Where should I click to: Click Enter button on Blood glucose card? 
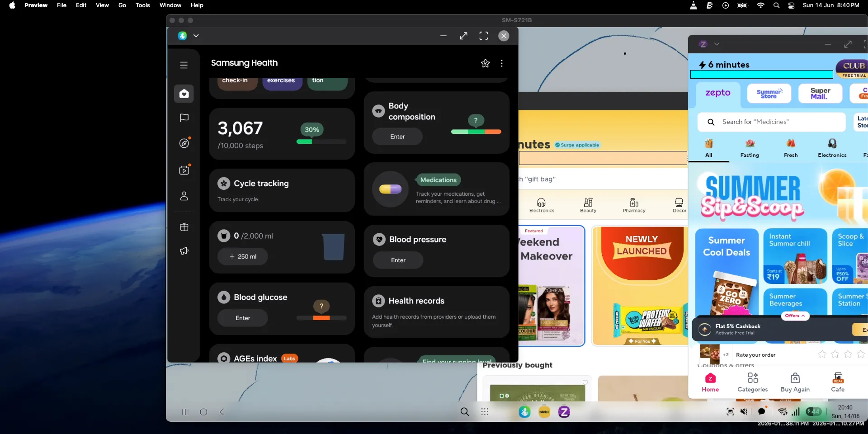pos(243,318)
